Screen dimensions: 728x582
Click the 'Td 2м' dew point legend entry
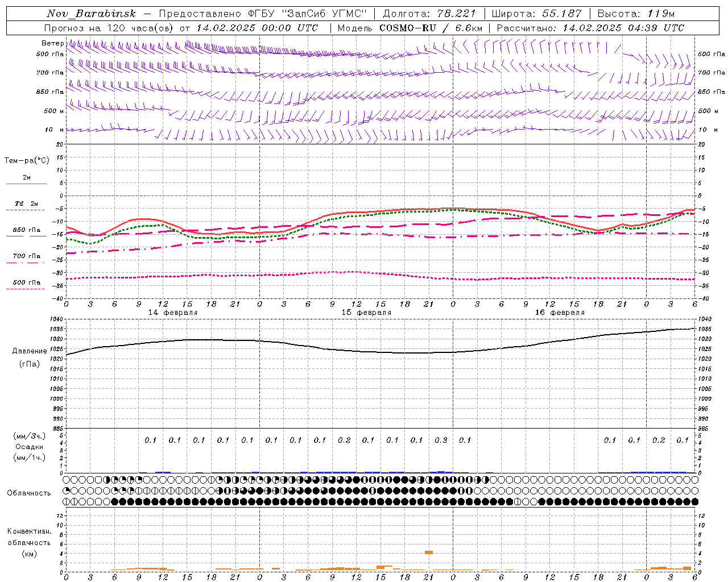tap(27, 203)
